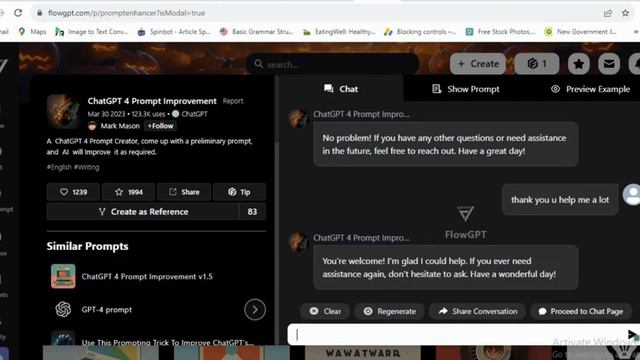Open Basic Grammar Stru... bookmark
Screen dimensions: 640x360
pos(257,31)
